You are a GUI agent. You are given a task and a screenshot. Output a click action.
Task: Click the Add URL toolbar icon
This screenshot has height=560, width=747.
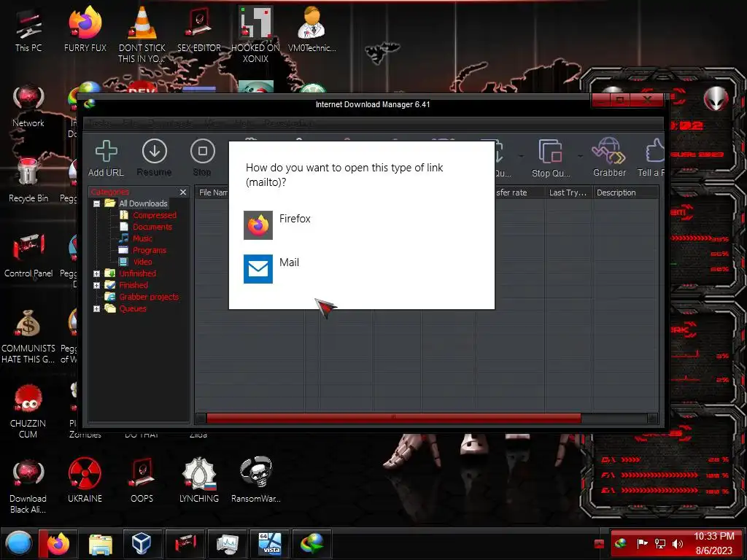[106, 158]
